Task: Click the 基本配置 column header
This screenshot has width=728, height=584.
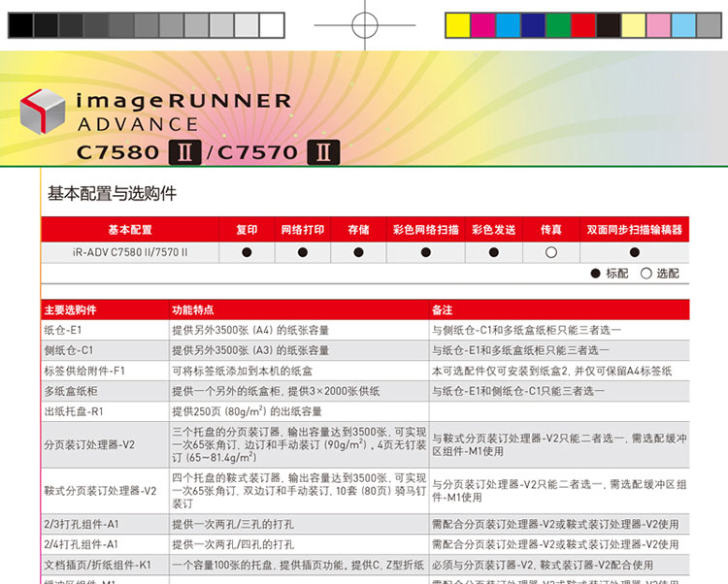Action: click(130, 230)
